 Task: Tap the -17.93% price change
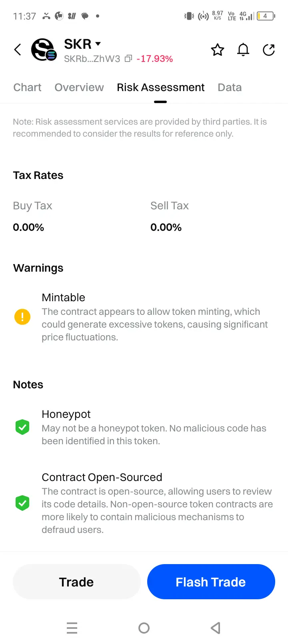pyautogui.click(x=155, y=59)
